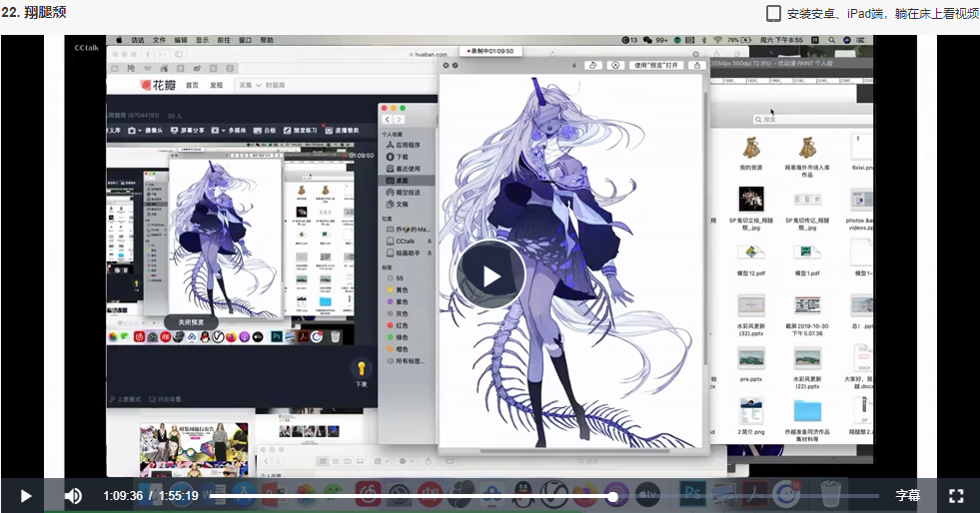Select the 橙色 tag

point(402,349)
